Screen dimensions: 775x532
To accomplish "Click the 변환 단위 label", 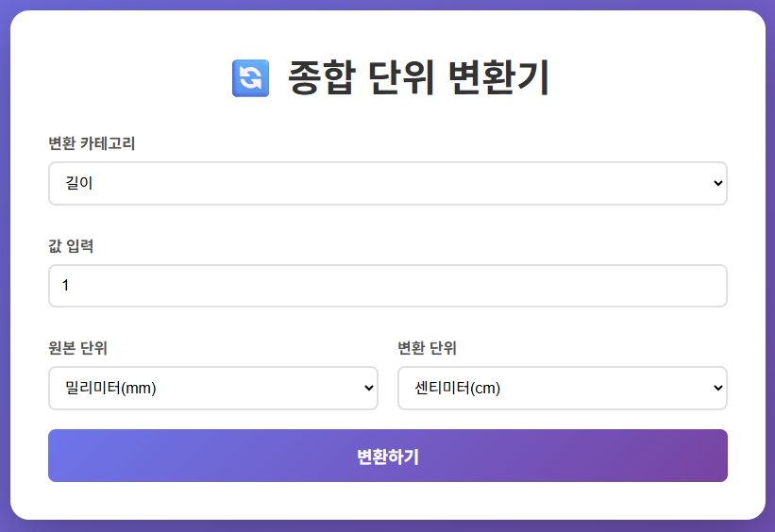I will 428,348.
